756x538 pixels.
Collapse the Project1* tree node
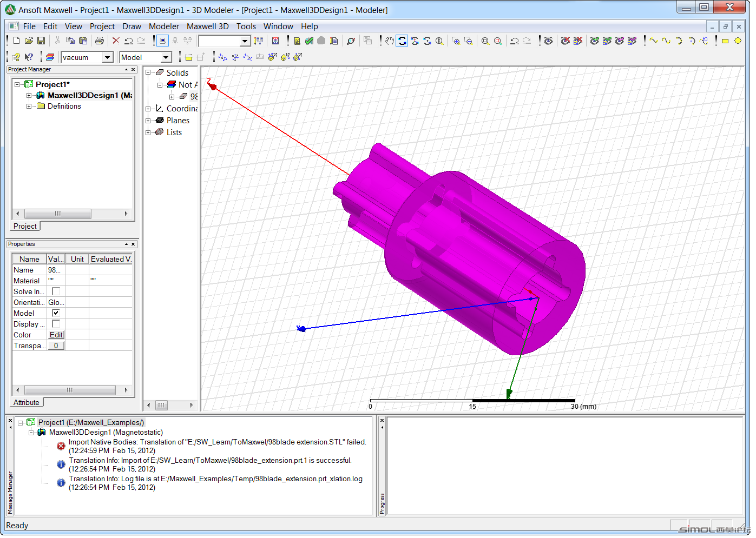click(x=17, y=84)
